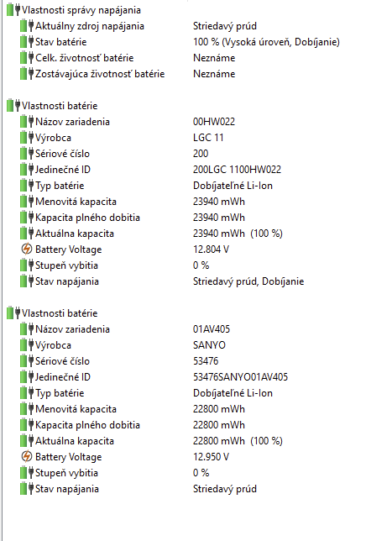Select the device name value '01AV405'

[212, 329]
